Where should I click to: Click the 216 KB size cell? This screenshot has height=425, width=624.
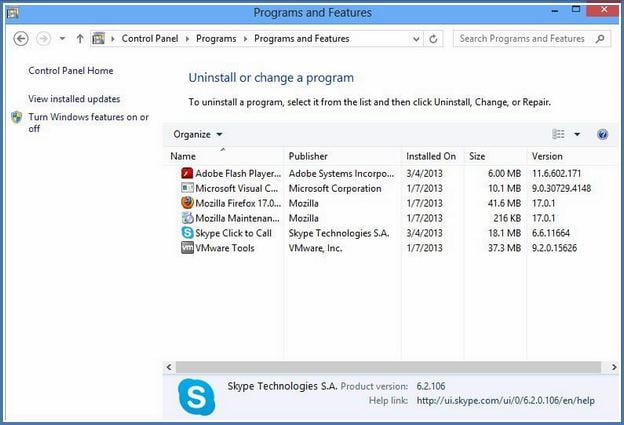507,218
